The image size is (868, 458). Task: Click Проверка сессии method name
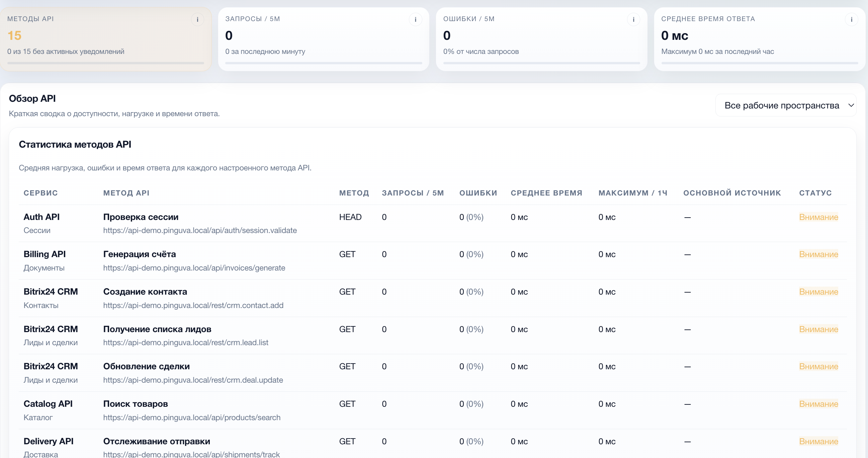click(x=141, y=217)
